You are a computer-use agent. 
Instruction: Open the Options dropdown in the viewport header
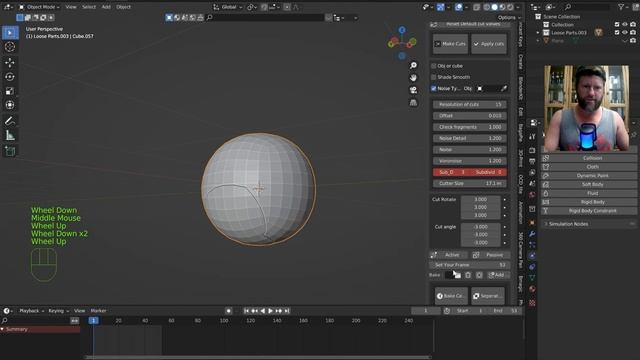[x=509, y=18]
